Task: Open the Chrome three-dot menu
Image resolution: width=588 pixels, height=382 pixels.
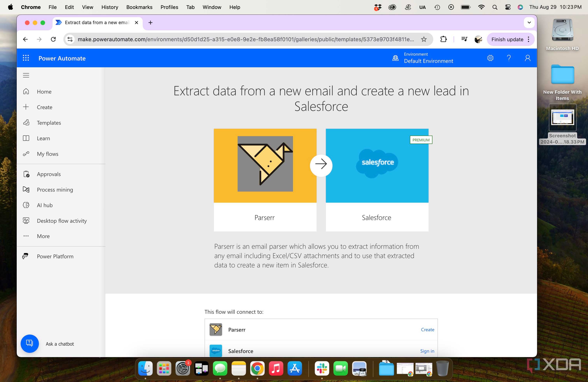Action: (x=528, y=39)
